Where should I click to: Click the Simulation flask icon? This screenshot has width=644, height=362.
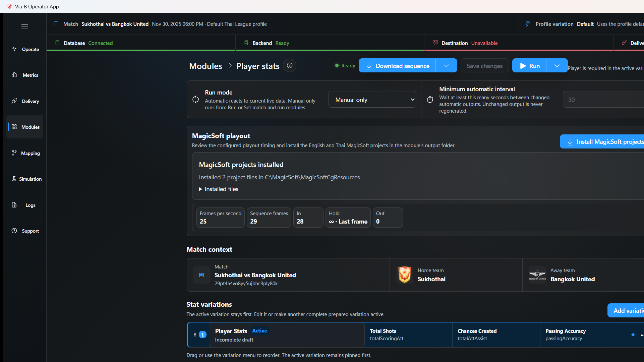(x=14, y=179)
